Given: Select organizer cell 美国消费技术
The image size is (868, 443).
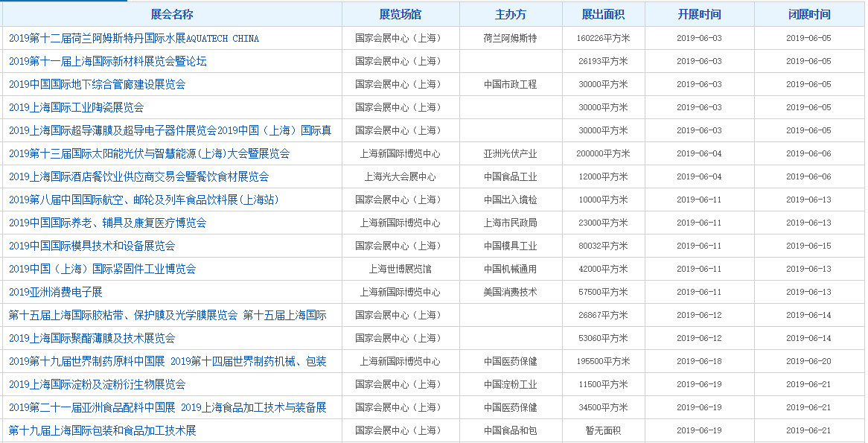Looking at the screenshot, I should pos(511,293).
